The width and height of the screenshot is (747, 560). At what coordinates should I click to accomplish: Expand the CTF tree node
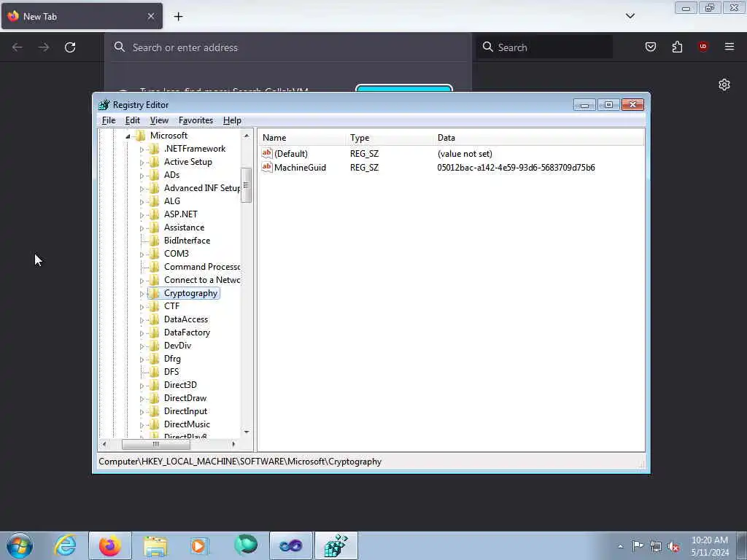[x=142, y=307]
